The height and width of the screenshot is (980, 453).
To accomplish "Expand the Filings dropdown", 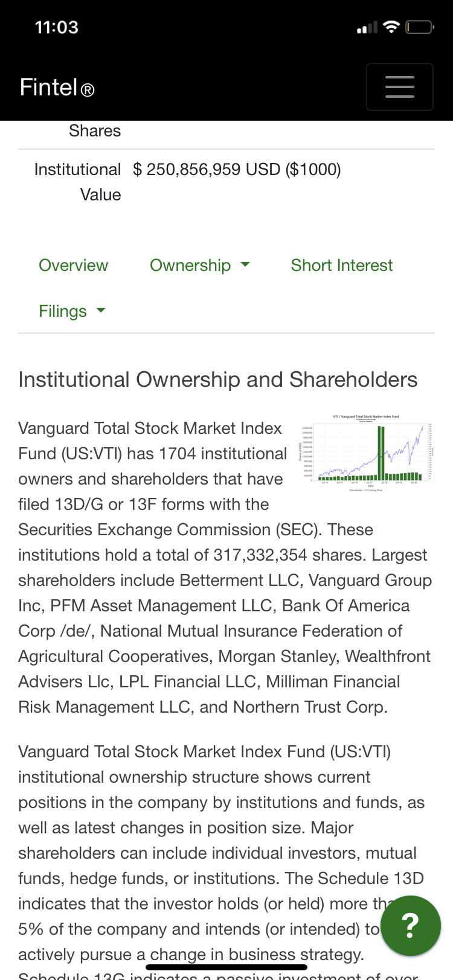I will point(72,311).
